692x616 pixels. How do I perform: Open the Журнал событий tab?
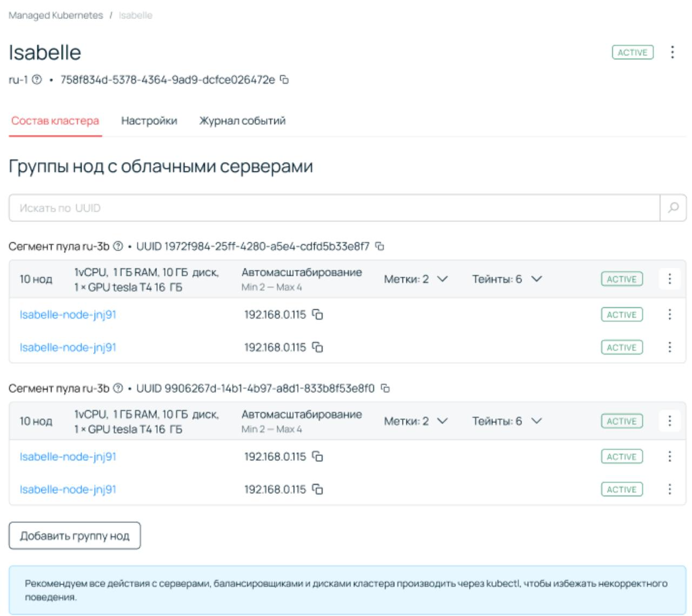242,121
